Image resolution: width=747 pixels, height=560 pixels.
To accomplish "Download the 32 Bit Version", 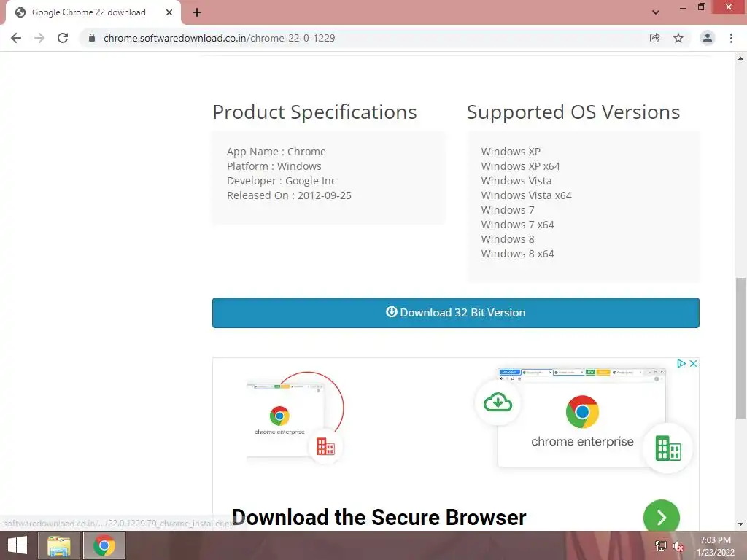I will pyautogui.click(x=456, y=313).
